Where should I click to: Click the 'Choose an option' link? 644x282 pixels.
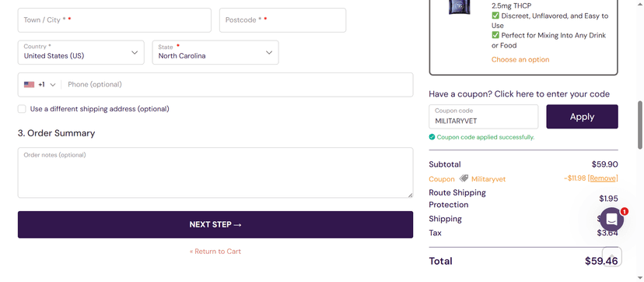520,60
